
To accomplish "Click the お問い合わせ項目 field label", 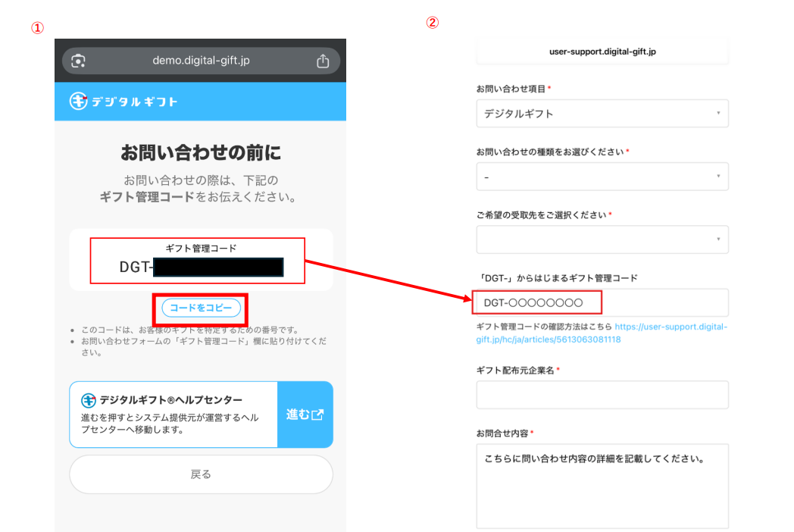I will pos(511,89).
